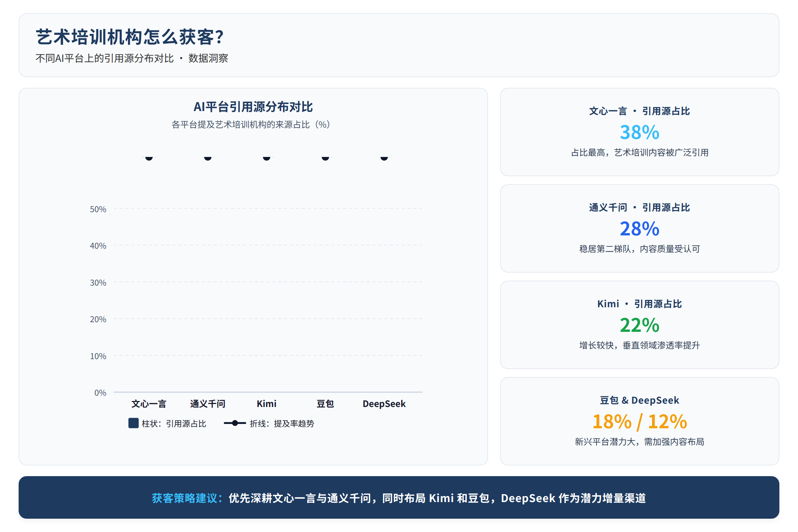Click the 豆包 x-axis label
Image resolution: width=798 pixels, height=532 pixels.
pos(326,404)
